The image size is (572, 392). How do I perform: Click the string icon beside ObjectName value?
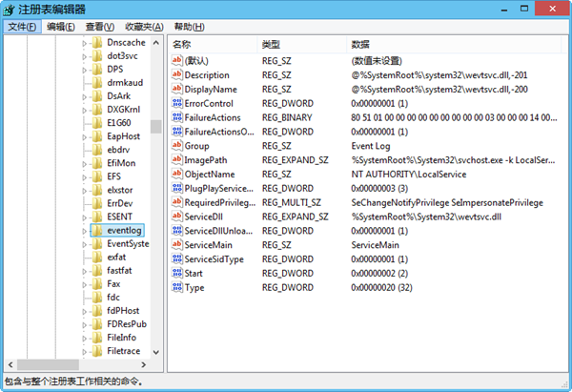(x=177, y=175)
